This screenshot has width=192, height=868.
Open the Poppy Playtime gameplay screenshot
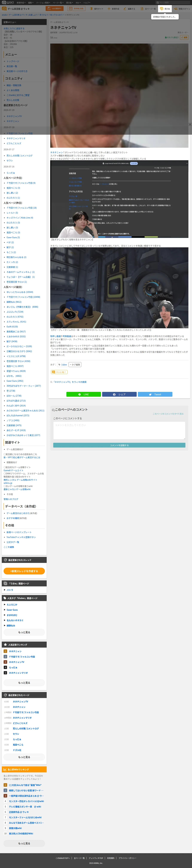pos(119,288)
